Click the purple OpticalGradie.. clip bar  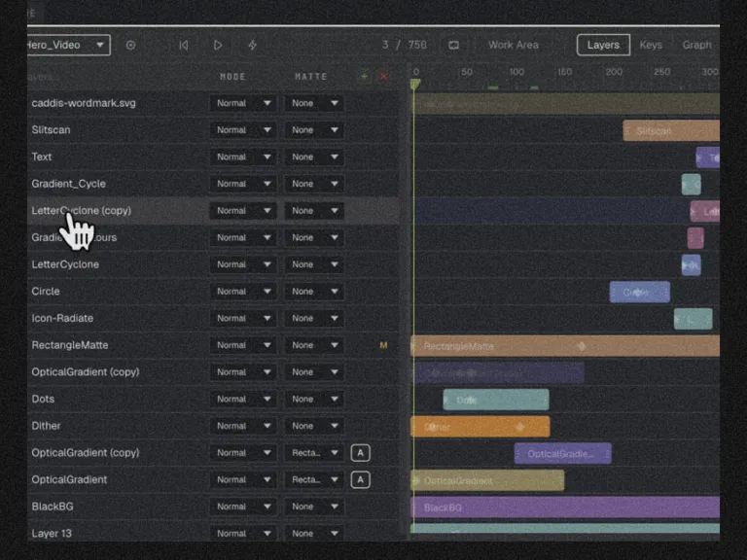(562, 454)
